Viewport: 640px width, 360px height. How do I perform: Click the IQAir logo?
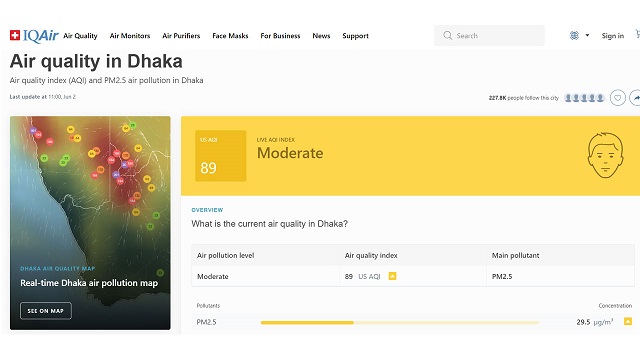(34, 36)
